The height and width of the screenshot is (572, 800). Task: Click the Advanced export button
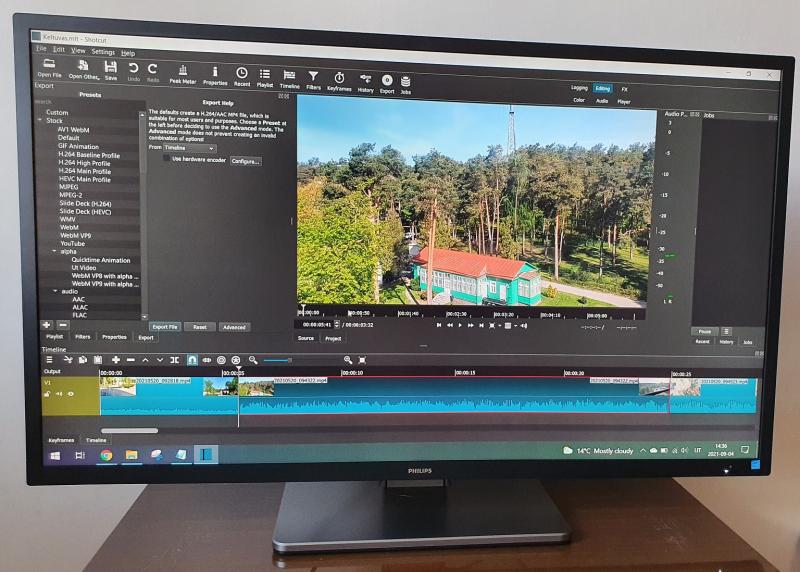pyautogui.click(x=234, y=327)
